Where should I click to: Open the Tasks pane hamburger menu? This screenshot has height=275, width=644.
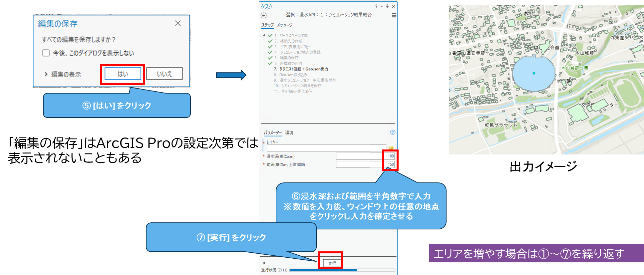tap(394, 15)
